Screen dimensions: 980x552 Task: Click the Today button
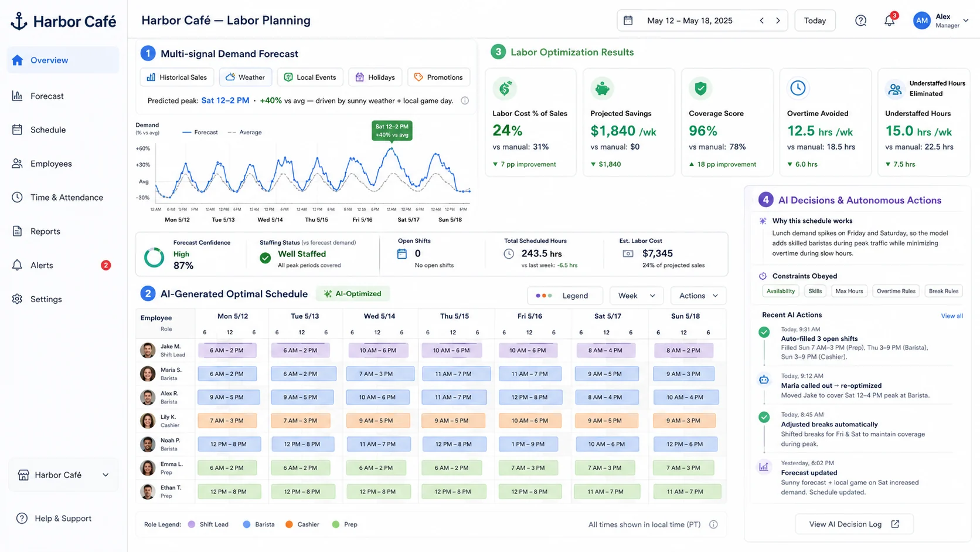coord(815,21)
